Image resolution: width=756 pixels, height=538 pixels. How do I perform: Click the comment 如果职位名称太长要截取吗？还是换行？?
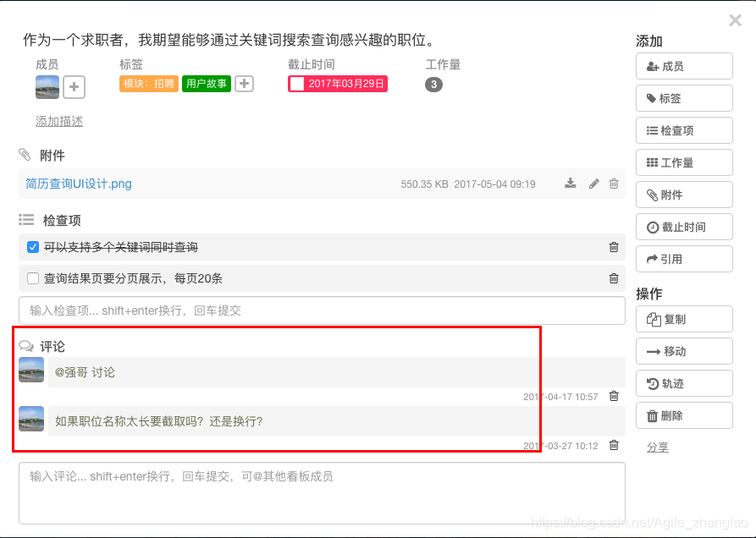pyautogui.click(x=158, y=421)
